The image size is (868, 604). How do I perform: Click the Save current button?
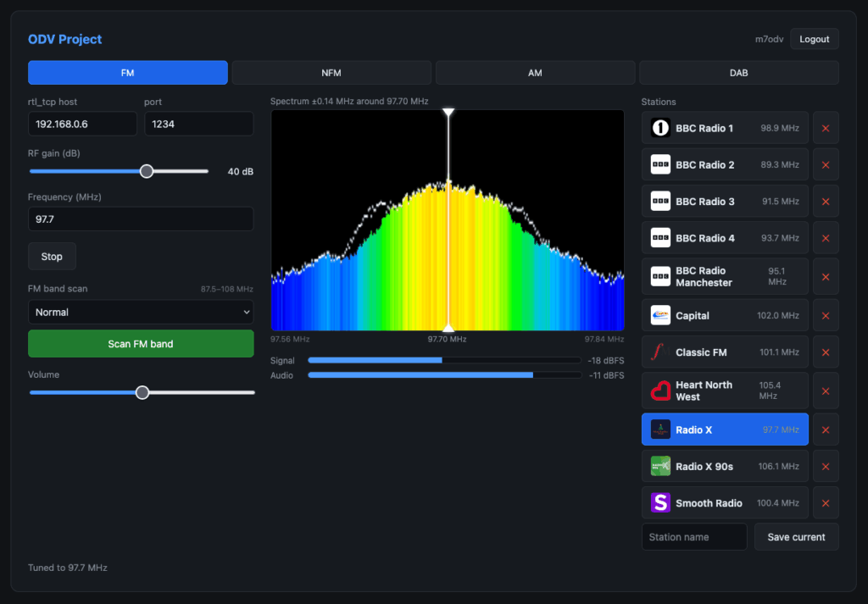click(796, 537)
